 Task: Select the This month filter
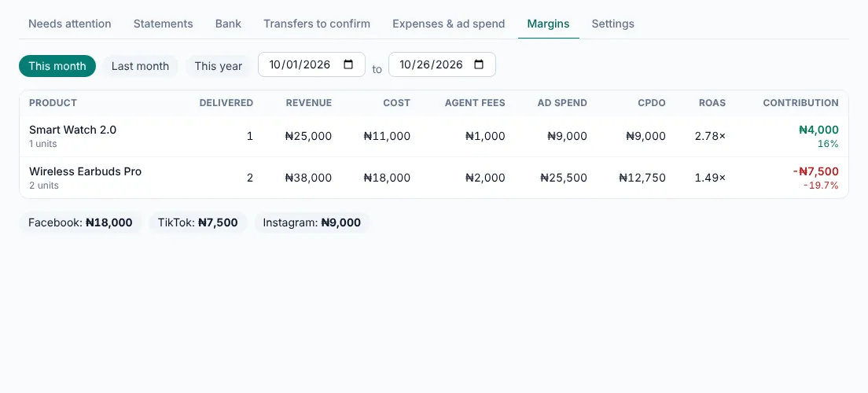pos(57,66)
